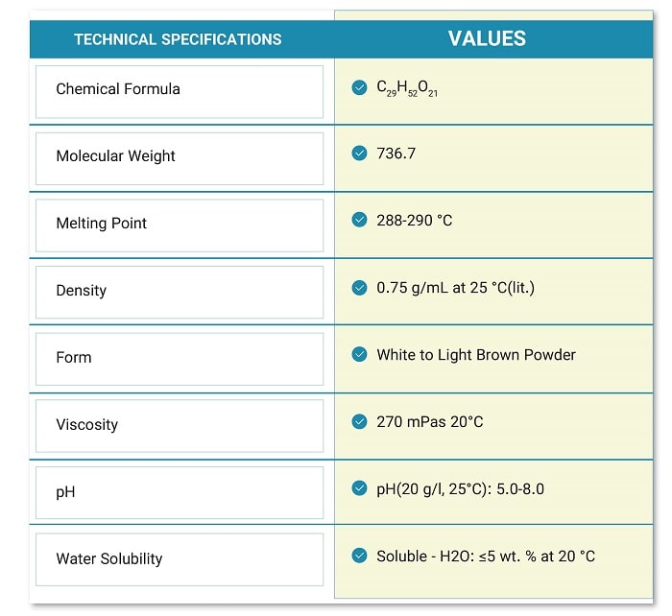Click the Molecular Weight label box
The image size is (672, 616).
[180, 158]
